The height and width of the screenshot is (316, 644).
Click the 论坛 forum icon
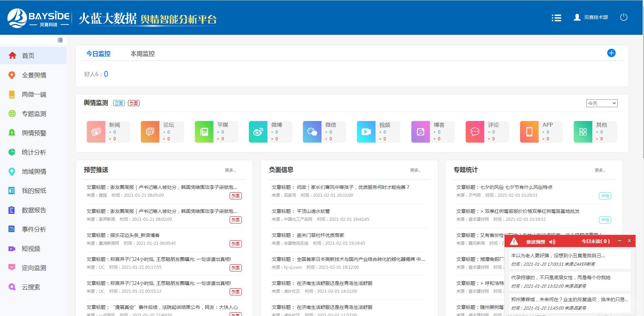[150, 132]
